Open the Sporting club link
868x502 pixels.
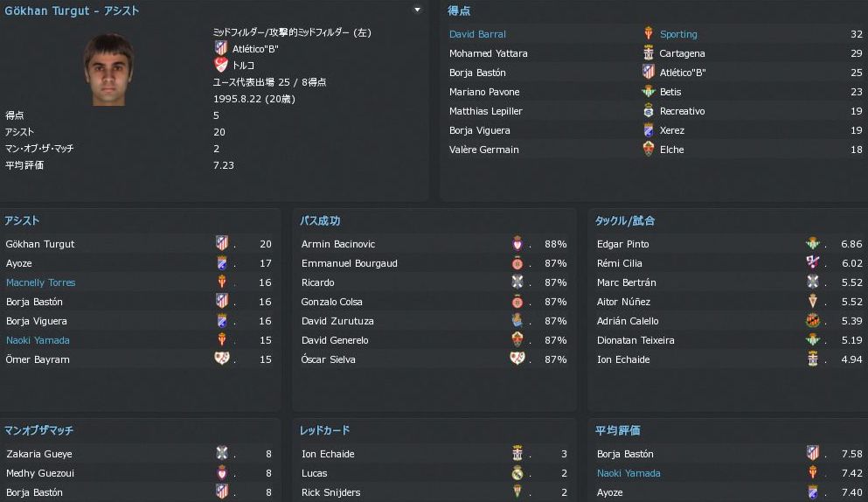tap(678, 34)
